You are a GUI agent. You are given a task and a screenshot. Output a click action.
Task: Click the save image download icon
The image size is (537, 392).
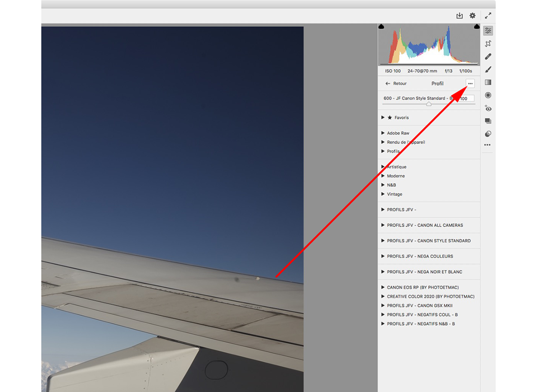(459, 16)
